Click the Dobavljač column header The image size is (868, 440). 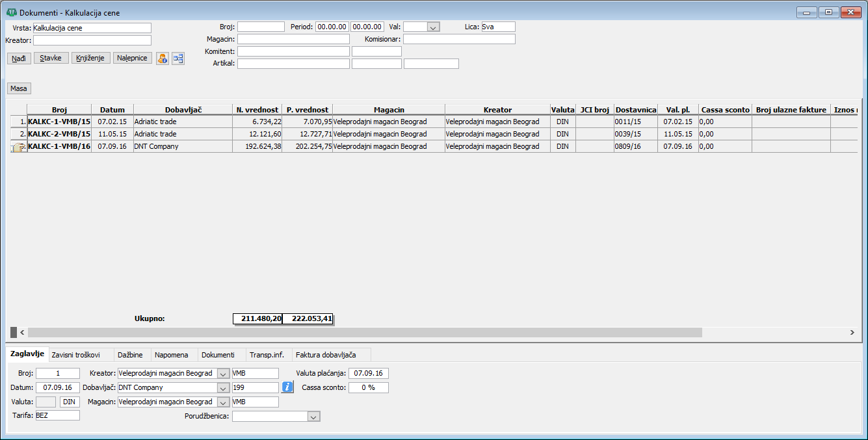click(x=183, y=110)
